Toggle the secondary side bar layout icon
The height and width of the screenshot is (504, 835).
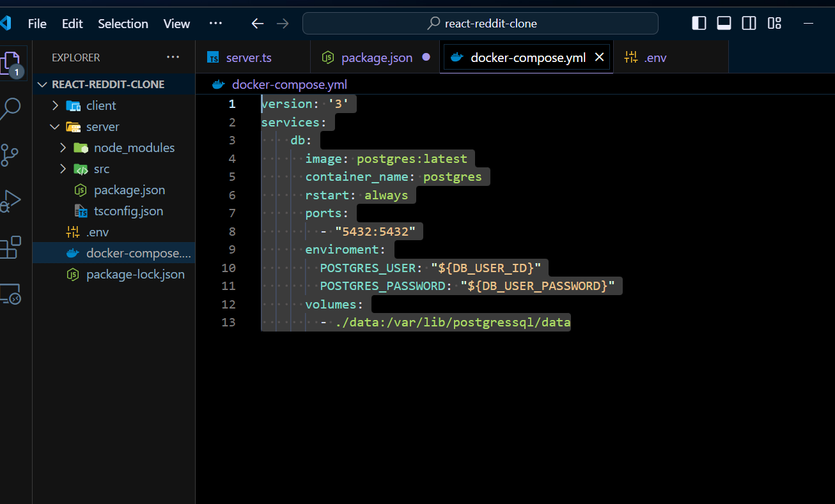click(x=749, y=24)
